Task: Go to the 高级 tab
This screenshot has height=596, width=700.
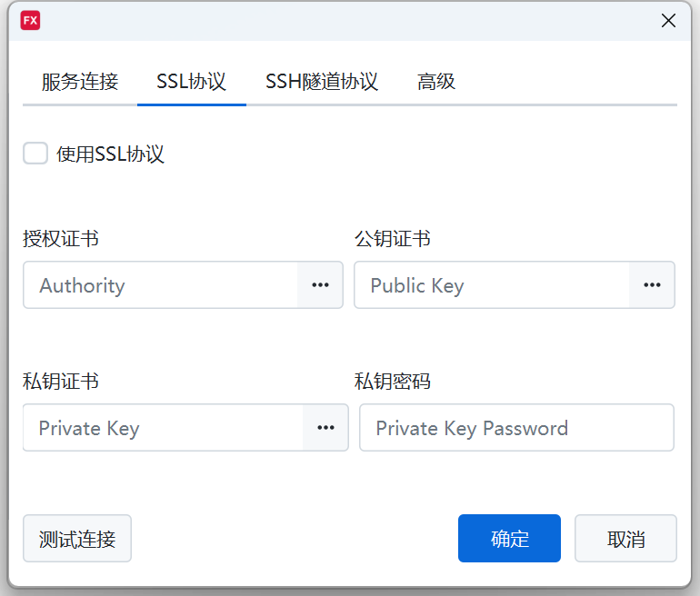Action: coord(436,82)
